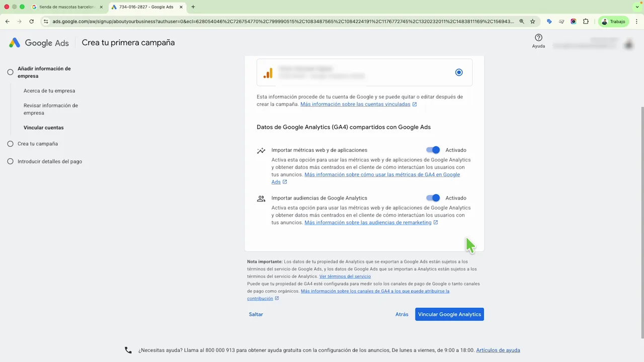Image resolution: width=644 pixels, height=362 pixels.
Task: Click Datos de Google Analytics (GA4) heading
Action: tap(344, 127)
